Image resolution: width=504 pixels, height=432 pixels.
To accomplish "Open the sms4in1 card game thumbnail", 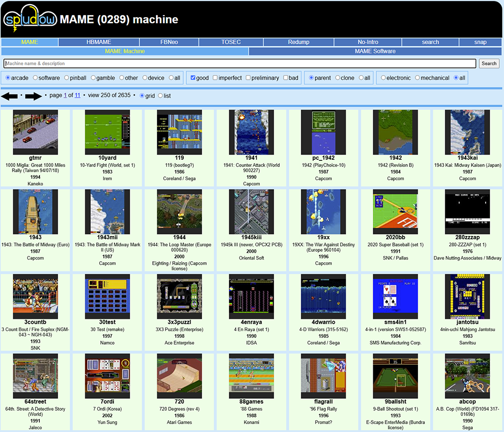I will click(395, 296).
